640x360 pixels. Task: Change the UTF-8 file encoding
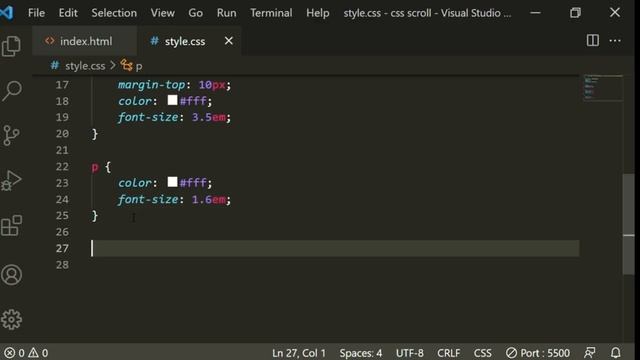pos(409,353)
